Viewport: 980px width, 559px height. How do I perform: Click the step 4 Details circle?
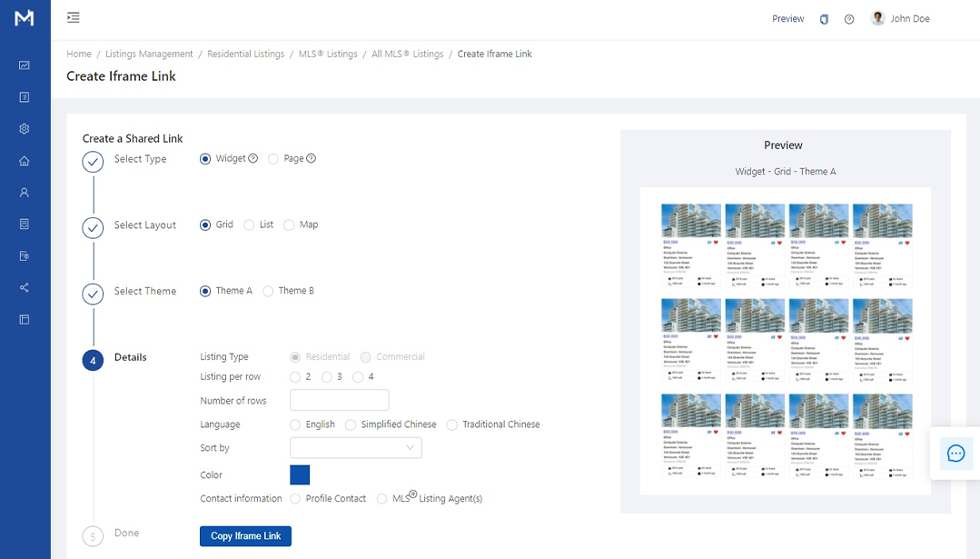coord(94,360)
